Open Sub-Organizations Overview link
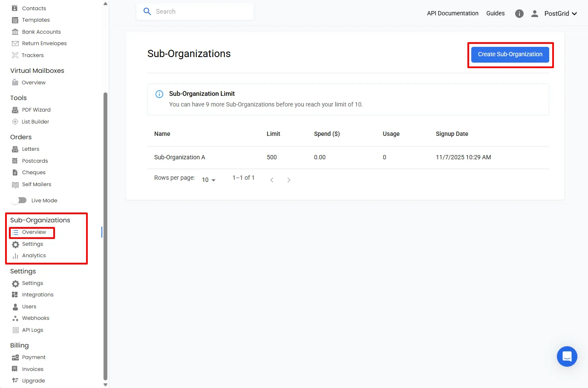 32,232
